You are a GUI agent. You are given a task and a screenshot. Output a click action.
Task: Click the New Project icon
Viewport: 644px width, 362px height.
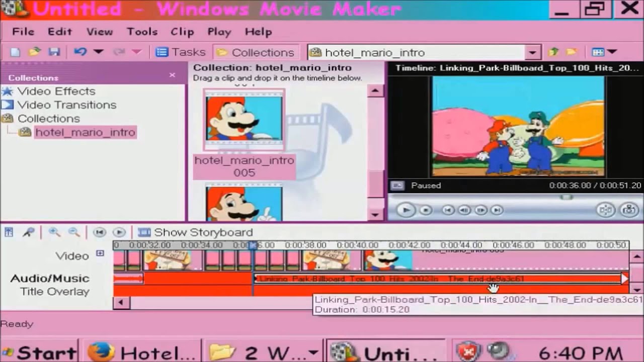(x=16, y=52)
